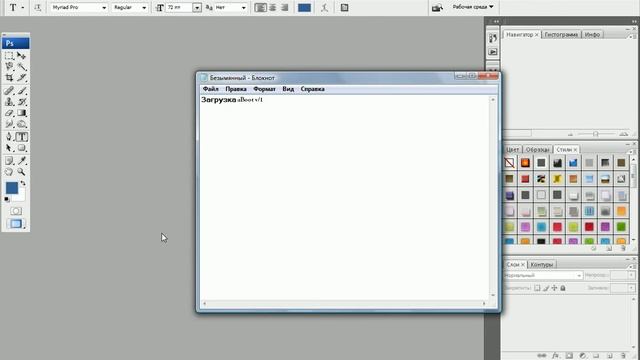Switch to the Инфо tab
The width and height of the screenshot is (640, 360).
[592, 35]
